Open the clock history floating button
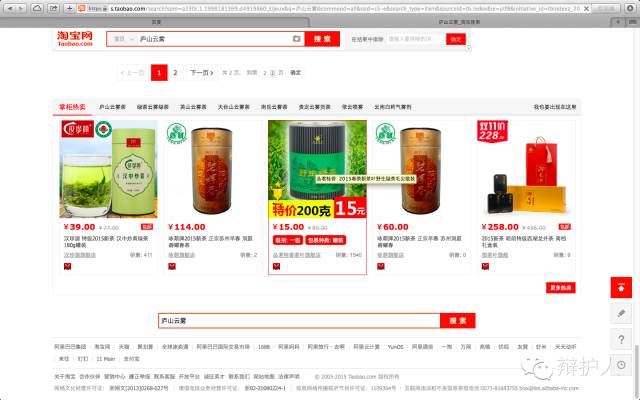The image size is (640, 400). point(621,365)
